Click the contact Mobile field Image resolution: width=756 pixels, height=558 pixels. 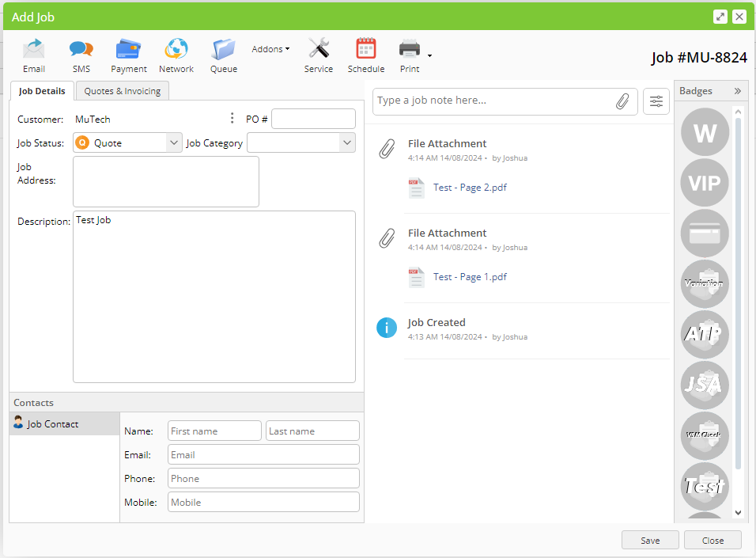263,502
